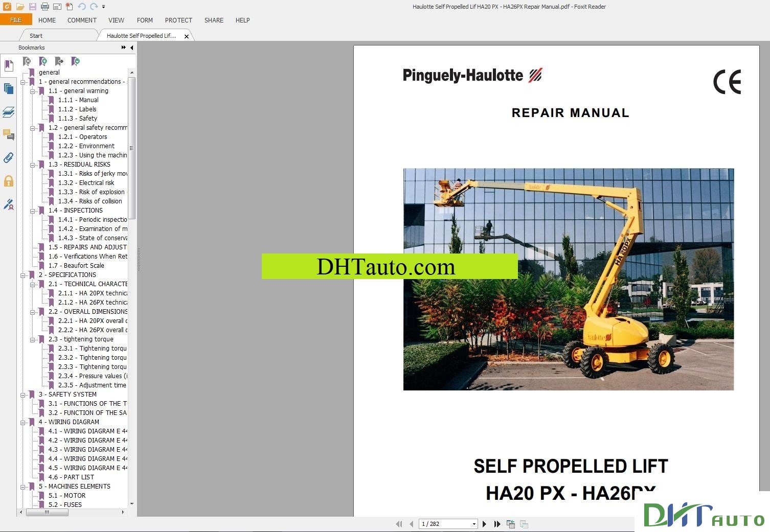
Task: Select the '3 - SAFETY SYSTEM' bookmark
Action: [x=67, y=395]
